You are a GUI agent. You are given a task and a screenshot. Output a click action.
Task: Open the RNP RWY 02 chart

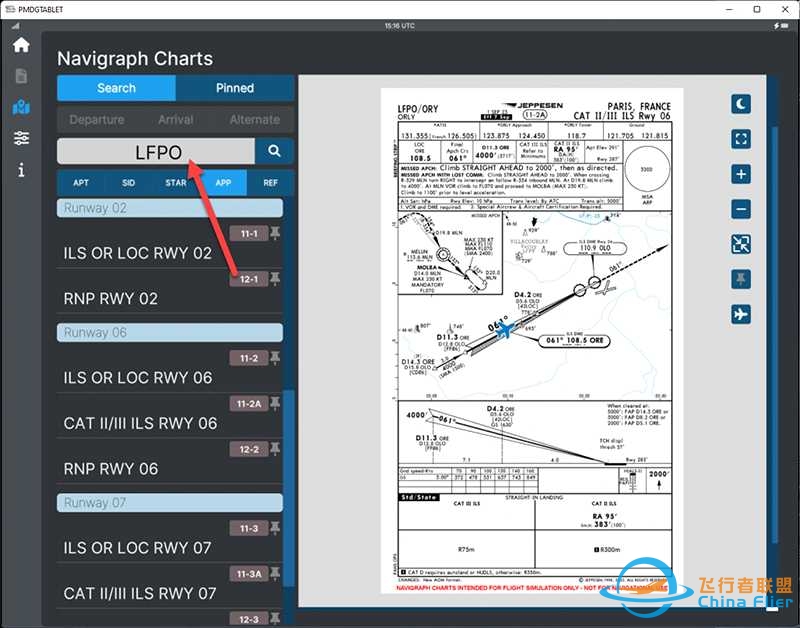tap(111, 298)
